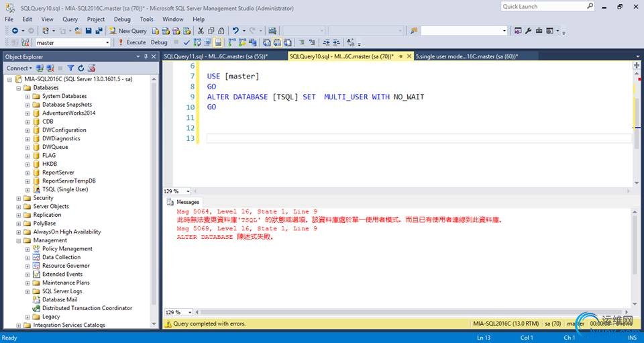Open the Connect dropdown in Object Explorer
Screen dimensions: 644x343
pos(19,68)
